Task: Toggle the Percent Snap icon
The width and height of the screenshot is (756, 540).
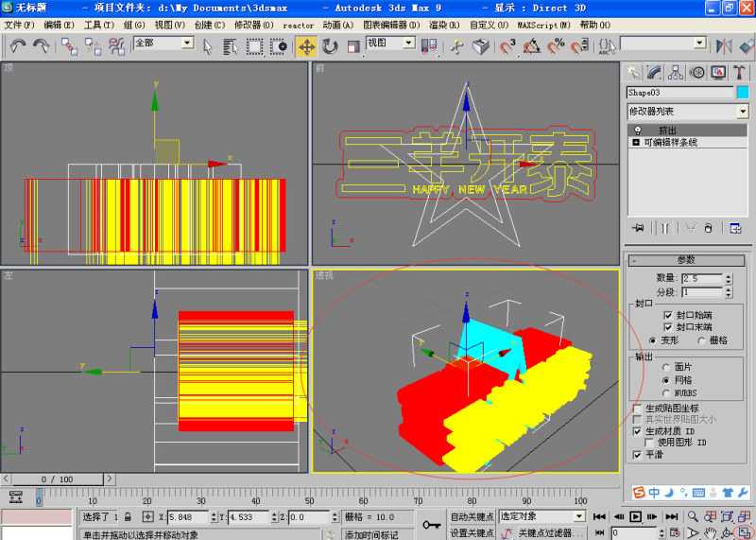Action: coord(556,46)
